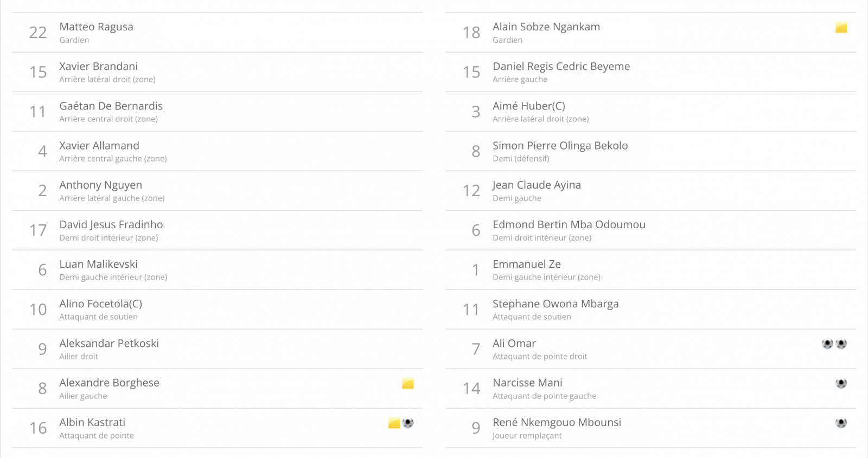Click jersey number 12 of Jean Claude Ayina
This screenshot has width=868, height=458.
pos(471,191)
